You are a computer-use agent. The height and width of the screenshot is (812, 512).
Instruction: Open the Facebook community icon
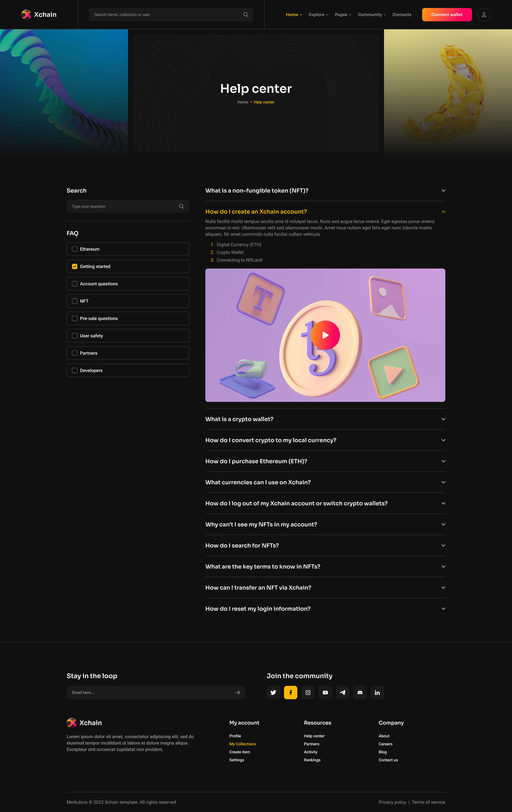[x=290, y=692]
